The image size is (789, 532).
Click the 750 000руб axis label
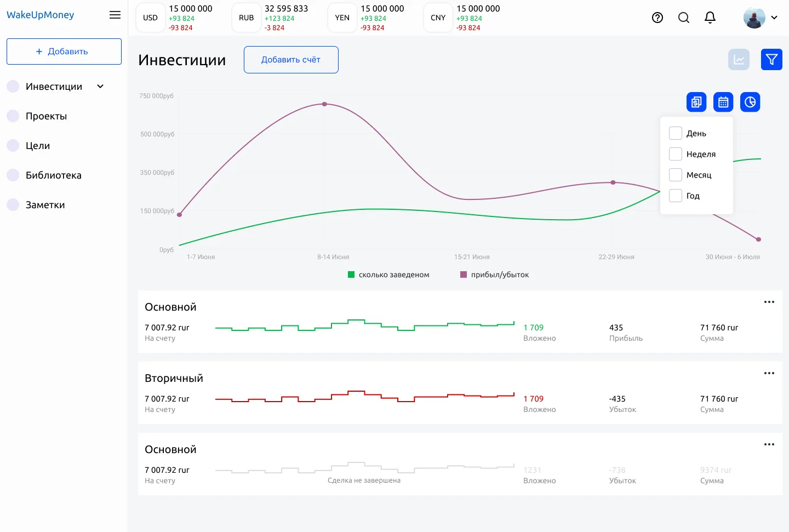point(157,96)
